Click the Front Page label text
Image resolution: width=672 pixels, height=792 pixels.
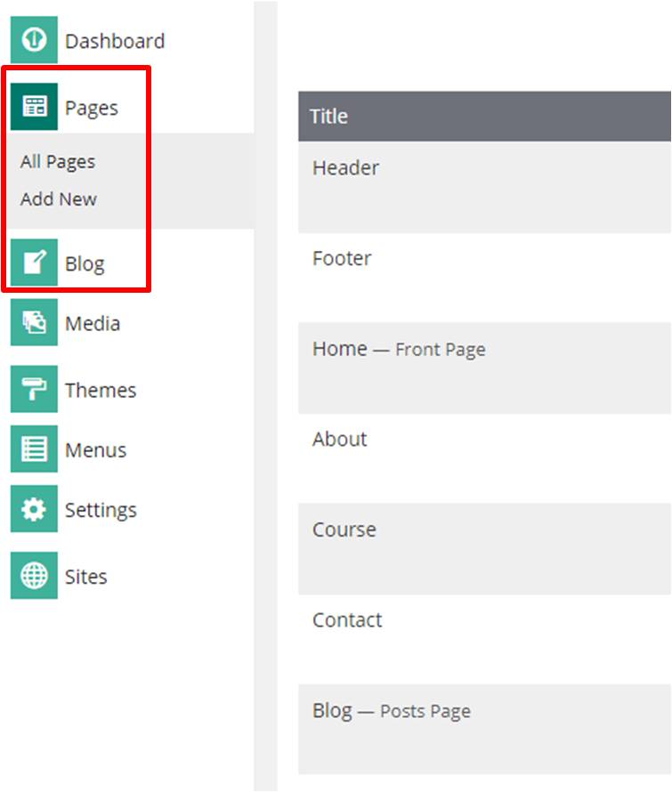pyautogui.click(x=440, y=350)
